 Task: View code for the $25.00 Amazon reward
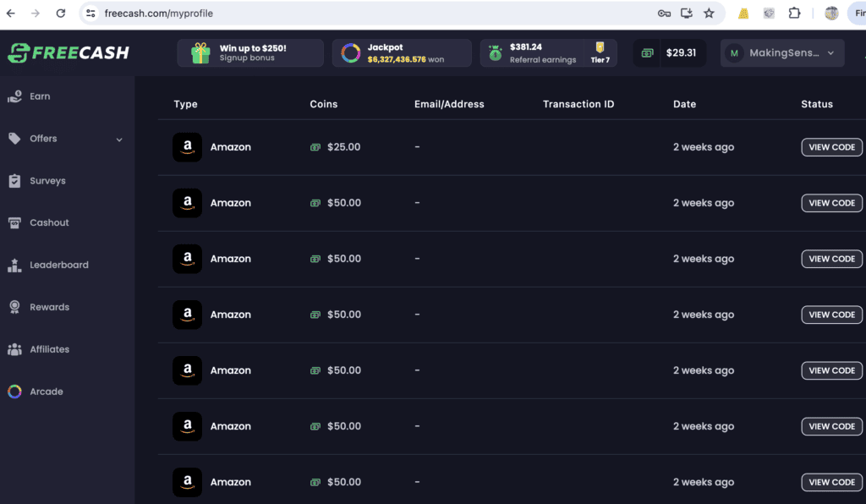coord(831,147)
